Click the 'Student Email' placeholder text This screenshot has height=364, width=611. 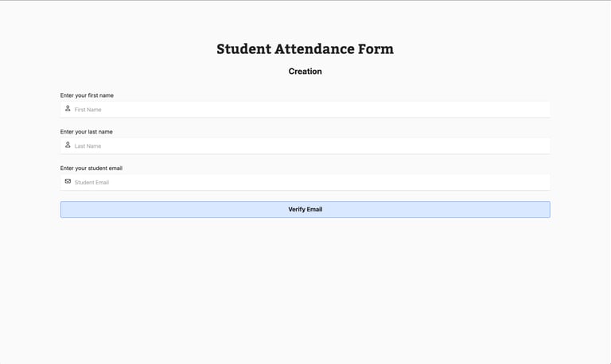(x=91, y=182)
